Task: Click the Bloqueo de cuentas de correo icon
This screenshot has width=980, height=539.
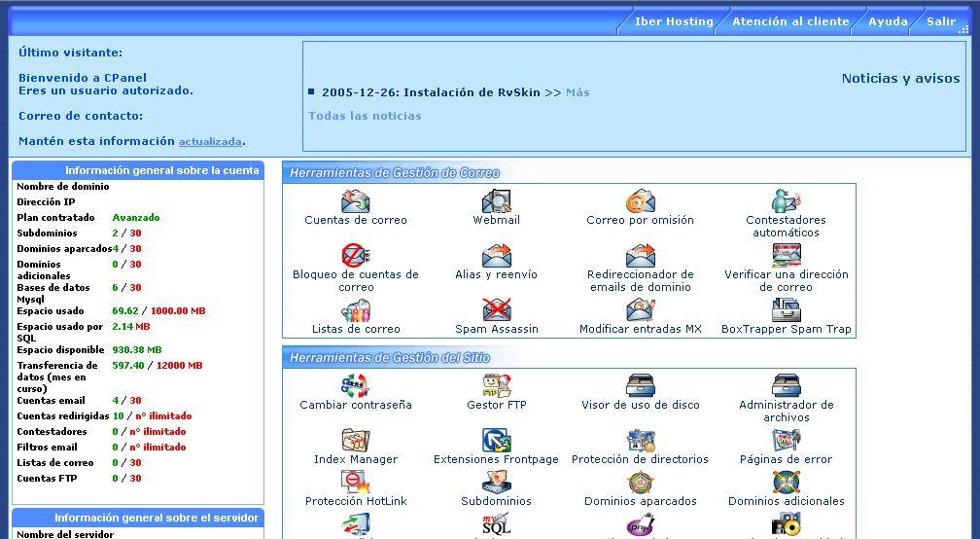Action: 356,256
